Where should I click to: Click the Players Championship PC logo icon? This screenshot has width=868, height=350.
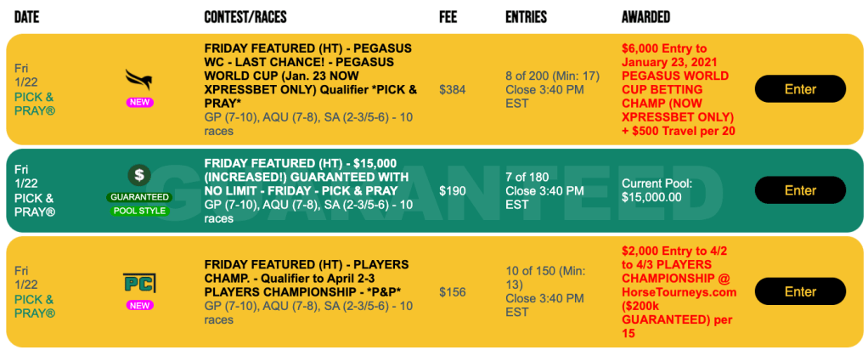click(138, 281)
